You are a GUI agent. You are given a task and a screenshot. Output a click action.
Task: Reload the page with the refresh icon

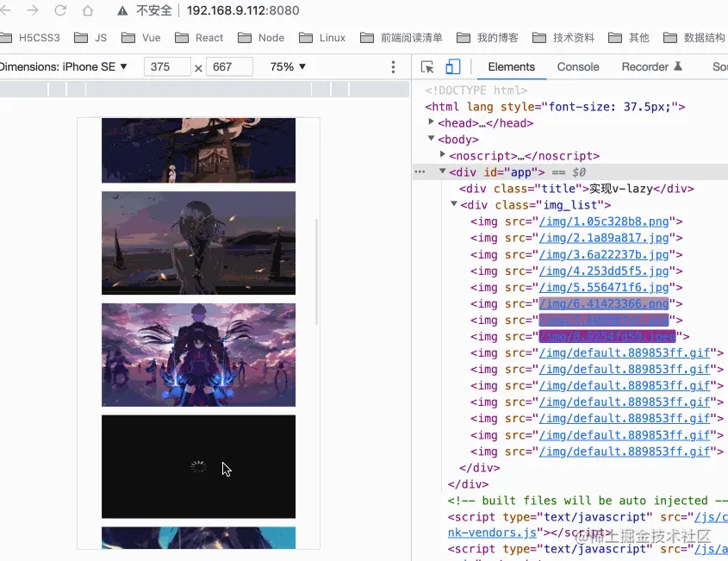(x=60, y=10)
